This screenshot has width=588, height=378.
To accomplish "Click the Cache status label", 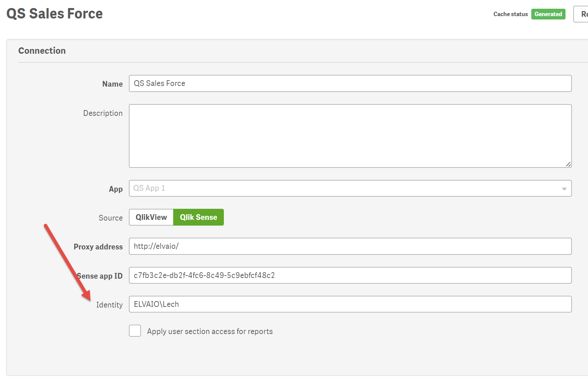I will [x=510, y=14].
